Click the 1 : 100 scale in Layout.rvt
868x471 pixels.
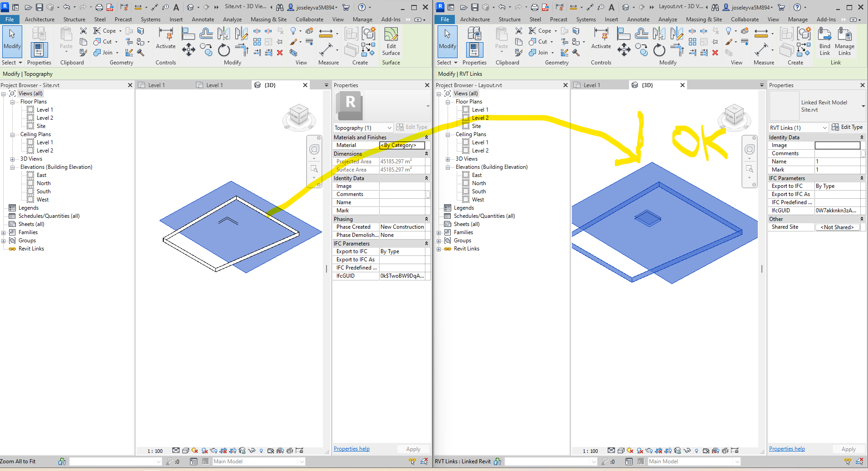coord(590,451)
